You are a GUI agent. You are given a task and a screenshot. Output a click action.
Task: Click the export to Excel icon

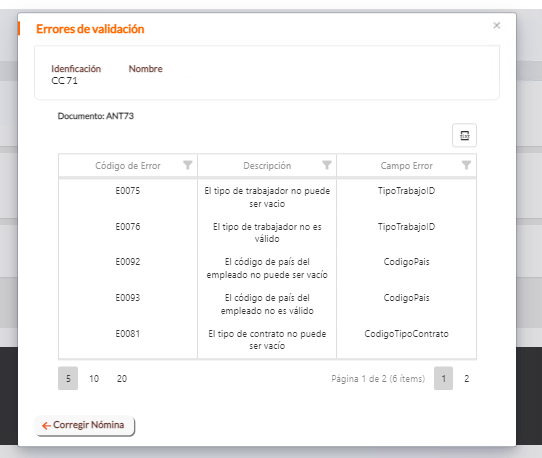coord(464,135)
